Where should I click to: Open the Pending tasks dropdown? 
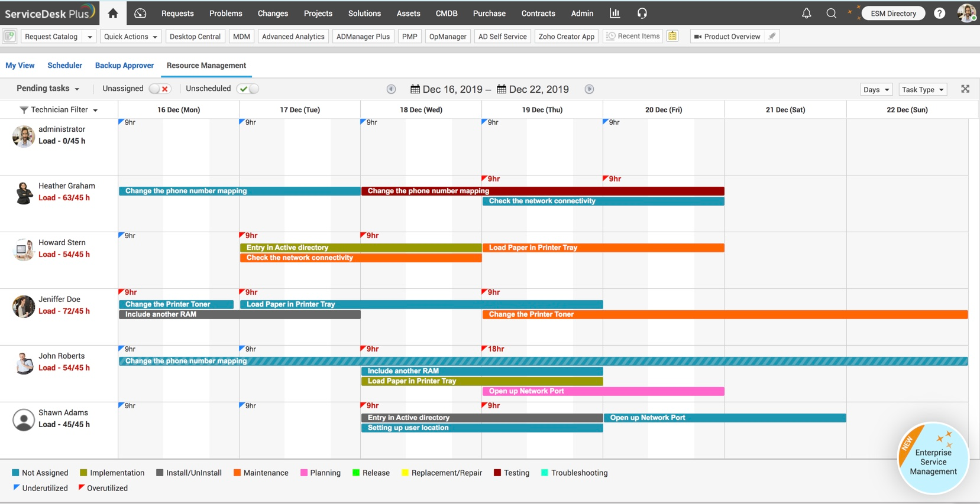[x=48, y=89]
